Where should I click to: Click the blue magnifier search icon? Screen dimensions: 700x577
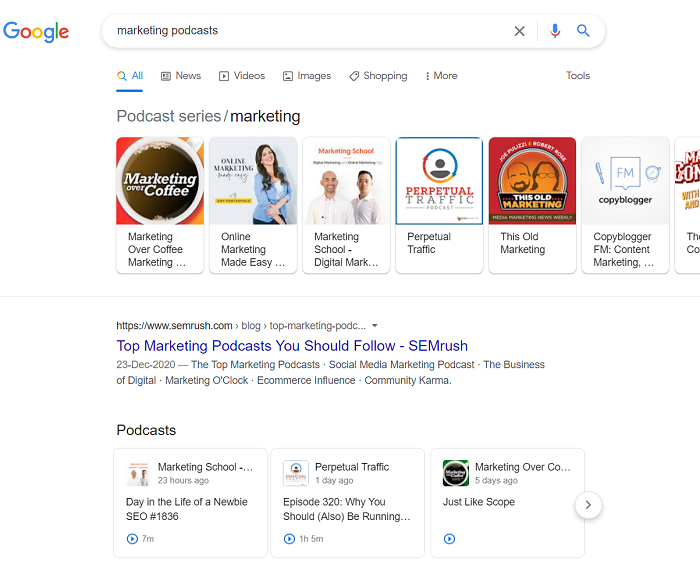coord(583,31)
